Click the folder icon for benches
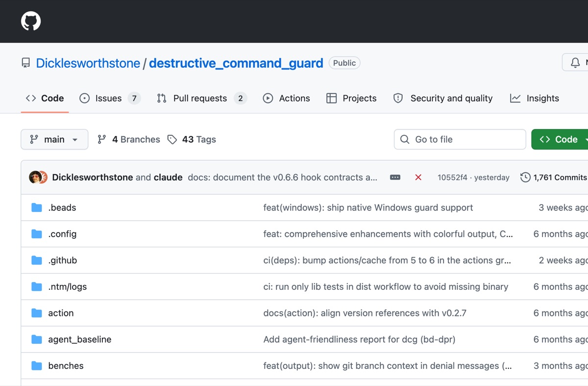Viewport: 588px width, 386px height. 37,366
